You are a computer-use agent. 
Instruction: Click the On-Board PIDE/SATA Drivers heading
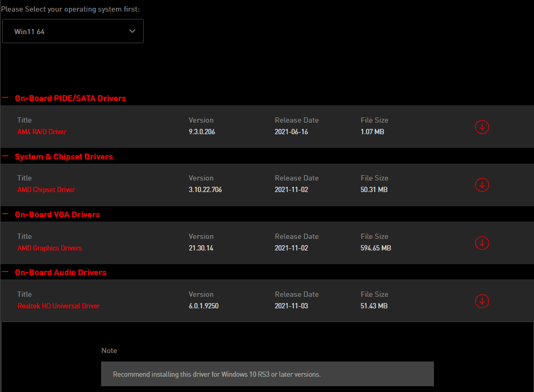(71, 98)
